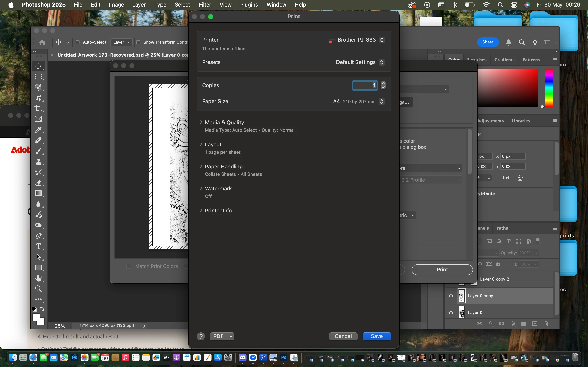Viewport: 588px width, 367px height.
Task: Select the Clone Stamp tool
Action: [x=38, y=162]
